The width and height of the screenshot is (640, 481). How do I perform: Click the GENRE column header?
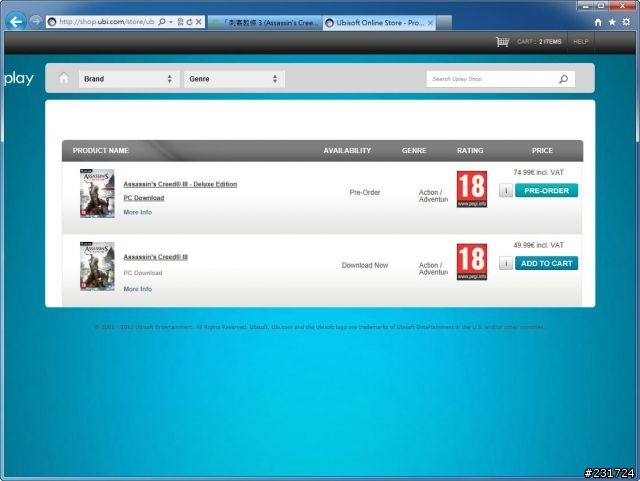[x=414, y=151]
